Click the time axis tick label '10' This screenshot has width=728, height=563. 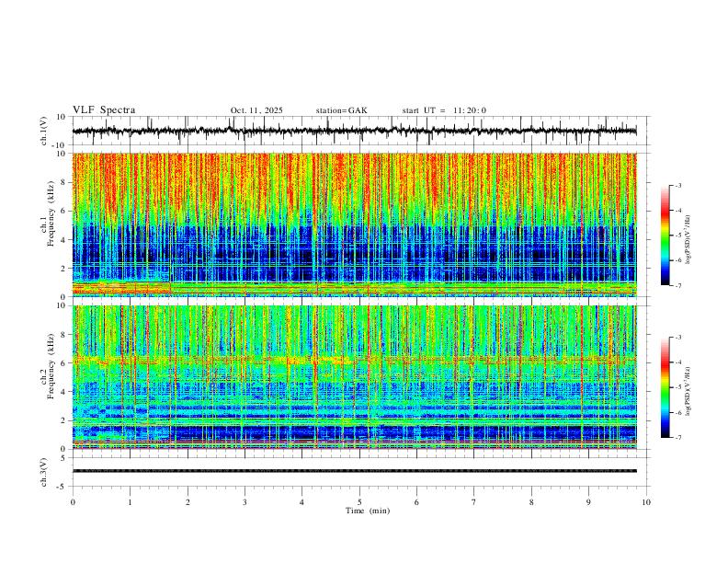[x=646, y=502]
